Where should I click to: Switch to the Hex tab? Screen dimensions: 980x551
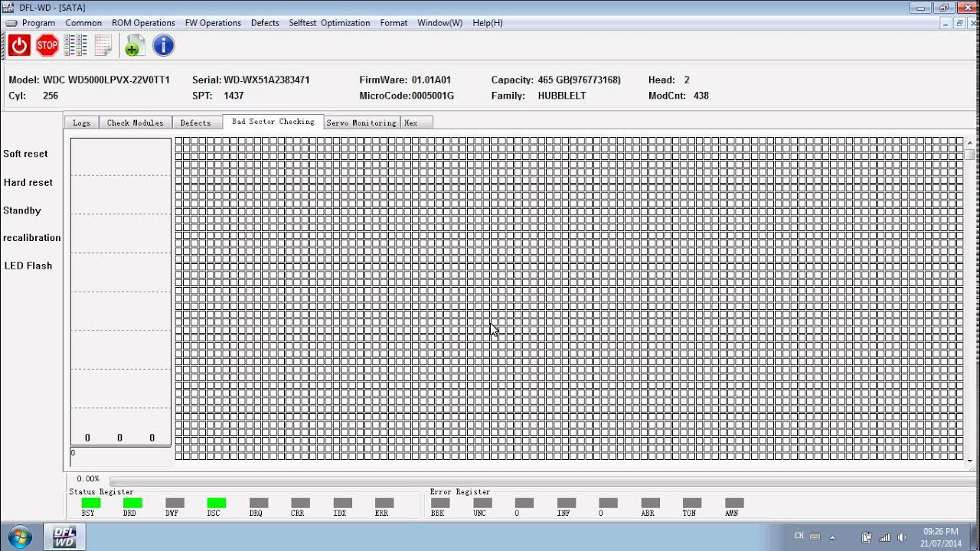click(416, 122)
